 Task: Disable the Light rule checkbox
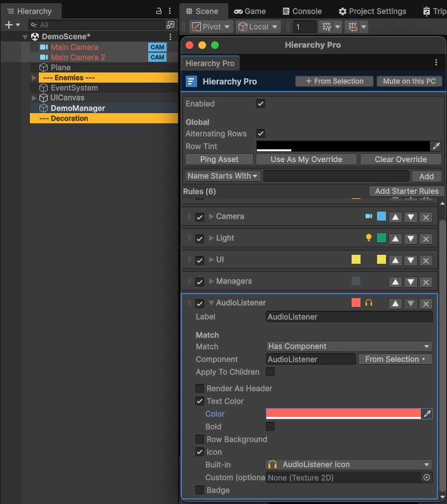pos(200,238)
